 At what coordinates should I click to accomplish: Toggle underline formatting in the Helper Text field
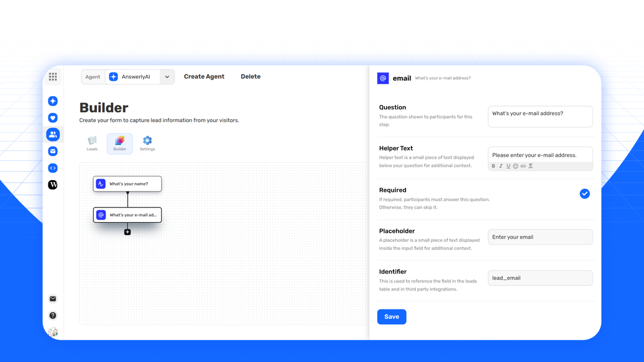(508, 166)
